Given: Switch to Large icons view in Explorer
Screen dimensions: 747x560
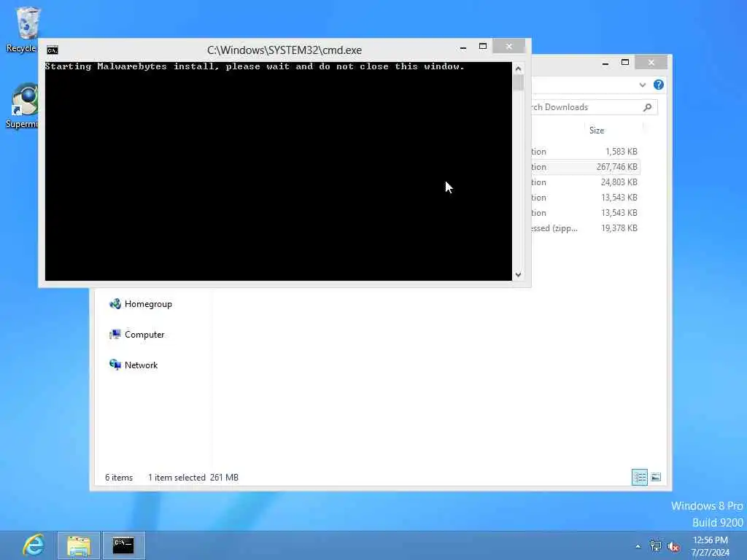Looking at the screenshot, I should (x=656, y=477).
